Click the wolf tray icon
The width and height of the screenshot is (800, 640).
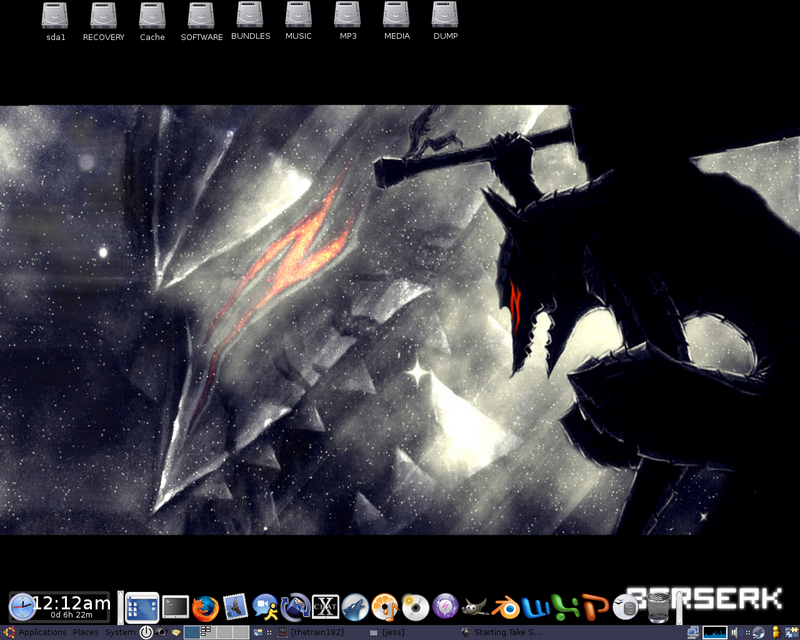click(x=758, y=633)
